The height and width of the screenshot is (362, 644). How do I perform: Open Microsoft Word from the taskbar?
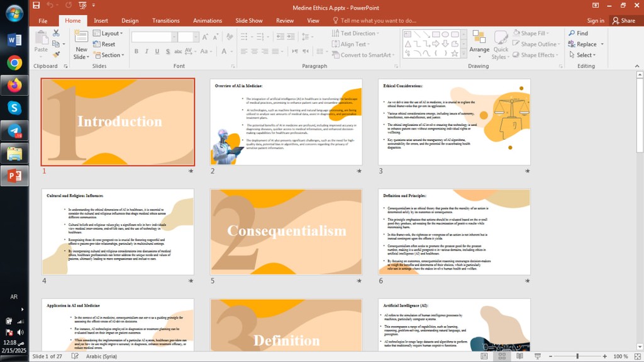point(14,40)
